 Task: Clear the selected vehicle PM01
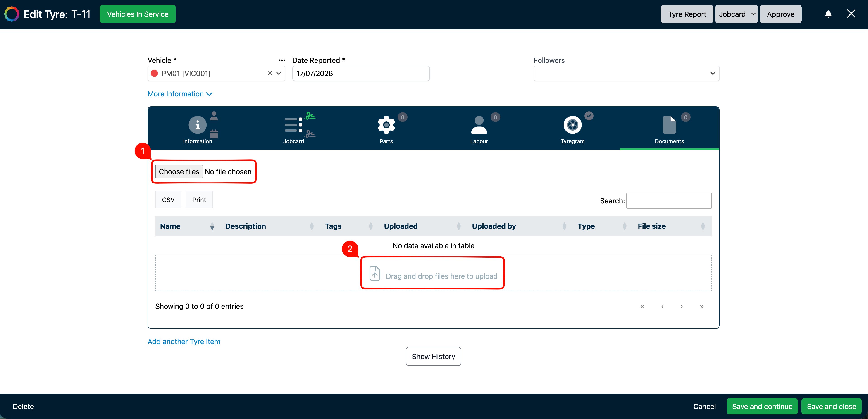pos(269,74)
